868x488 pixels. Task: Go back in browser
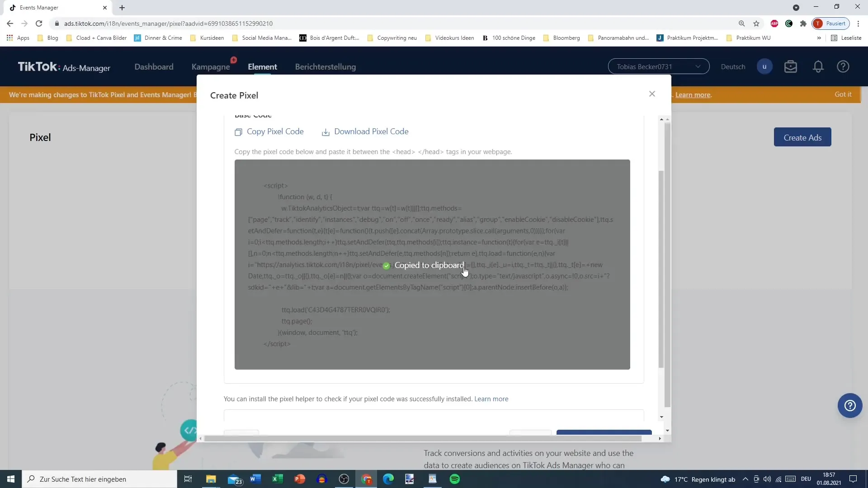tap(10, 23)
